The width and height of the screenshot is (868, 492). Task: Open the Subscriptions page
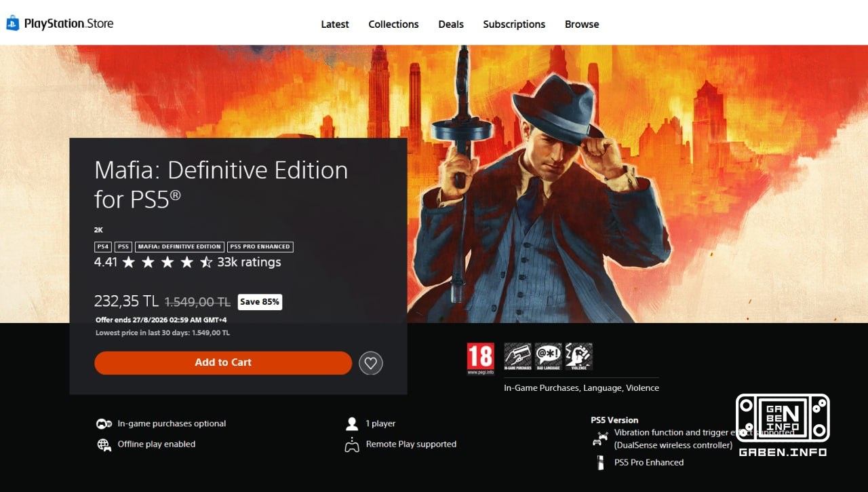pyautogui.click(x=514, y=24)
